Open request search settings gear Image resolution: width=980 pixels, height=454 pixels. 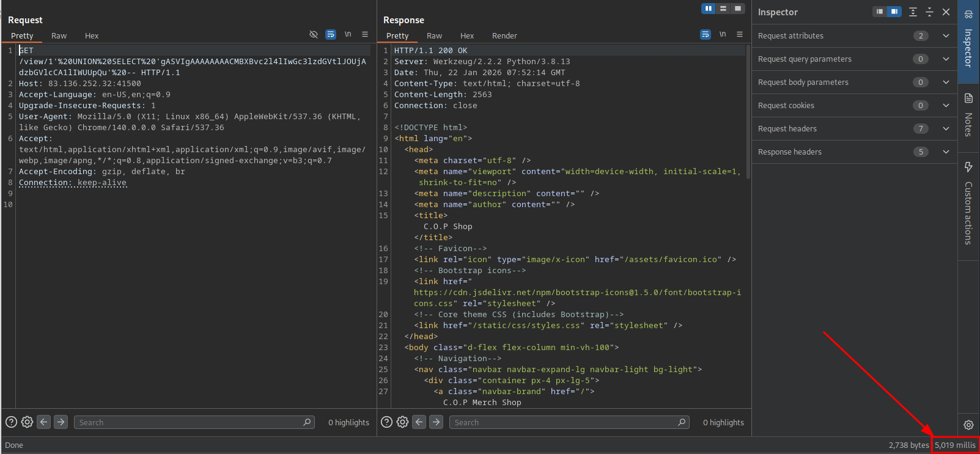[27, 422]
